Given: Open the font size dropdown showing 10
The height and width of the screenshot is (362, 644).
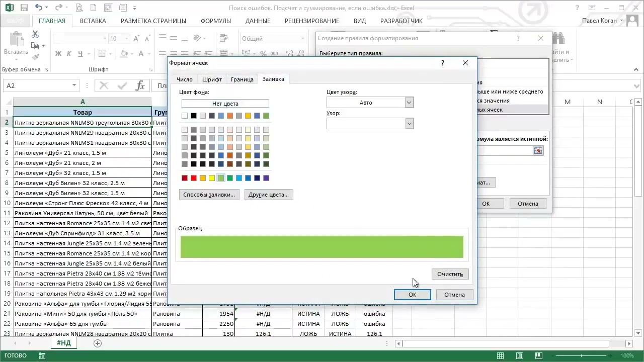Looking at the screenshot, I should point(126,39).
